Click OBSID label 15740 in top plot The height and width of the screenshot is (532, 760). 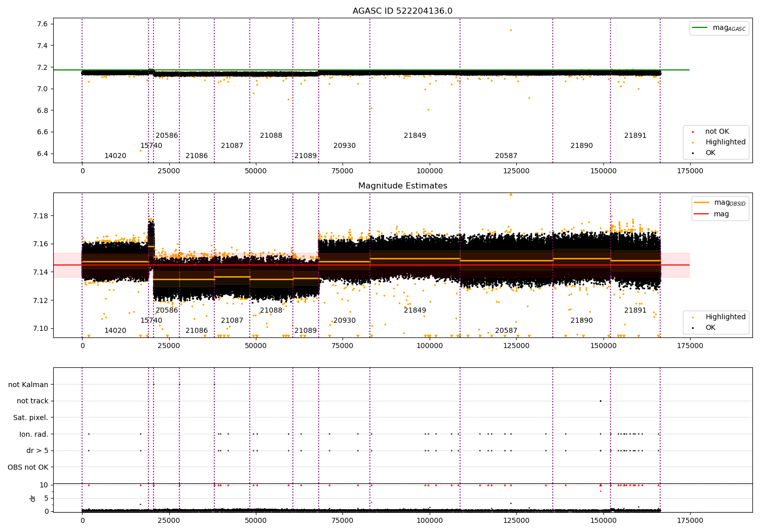151,146
